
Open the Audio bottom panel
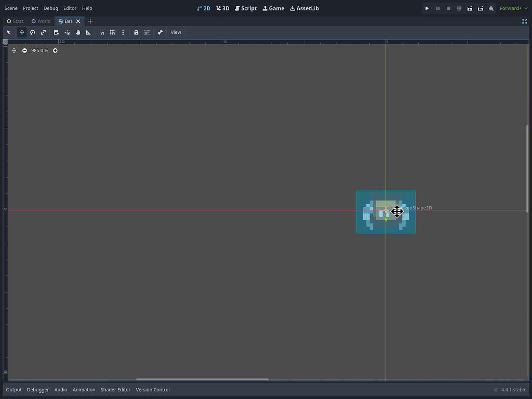tap(61, 390)
